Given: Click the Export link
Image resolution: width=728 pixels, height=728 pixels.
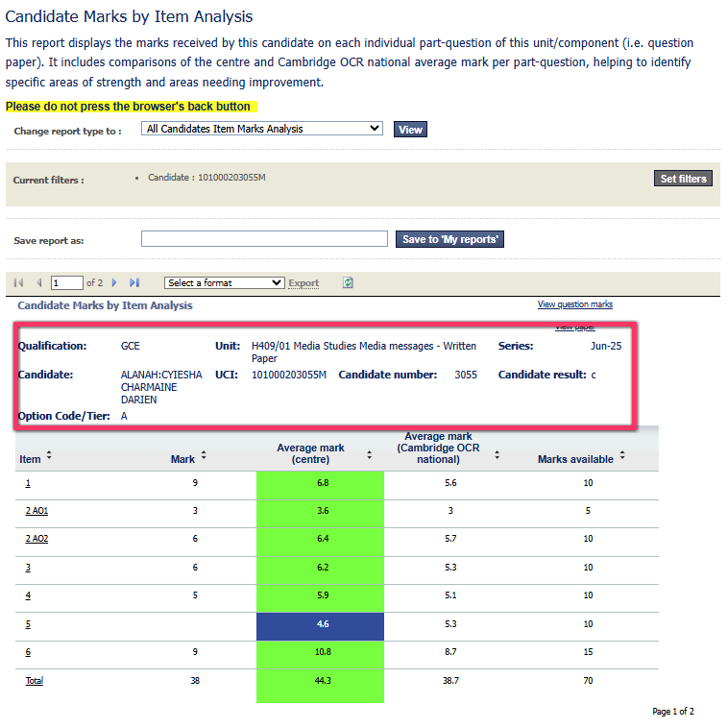Looking at the screenshot, I should click(x=303, y=283).
